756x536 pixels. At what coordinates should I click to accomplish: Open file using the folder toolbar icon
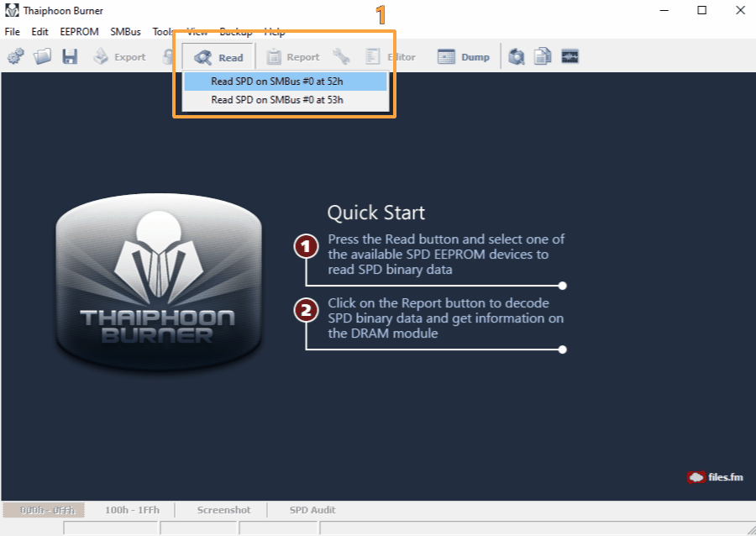pyautogui.click(x=43, y=57)
